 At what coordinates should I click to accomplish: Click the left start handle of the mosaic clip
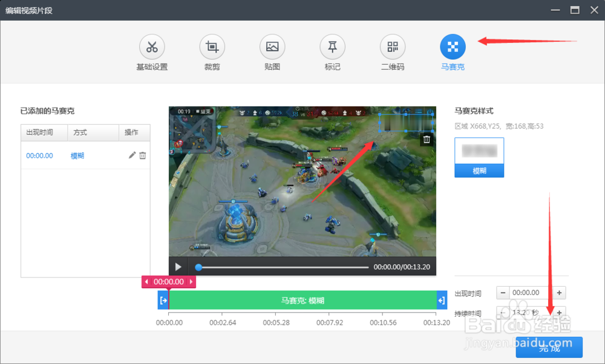pyautogui.click(x=163, y=301)
